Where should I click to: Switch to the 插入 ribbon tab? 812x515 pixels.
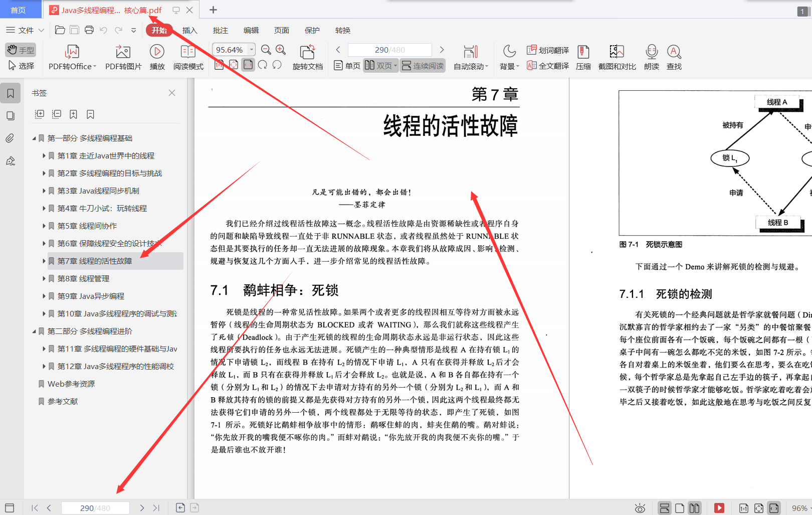click(189, 30)
